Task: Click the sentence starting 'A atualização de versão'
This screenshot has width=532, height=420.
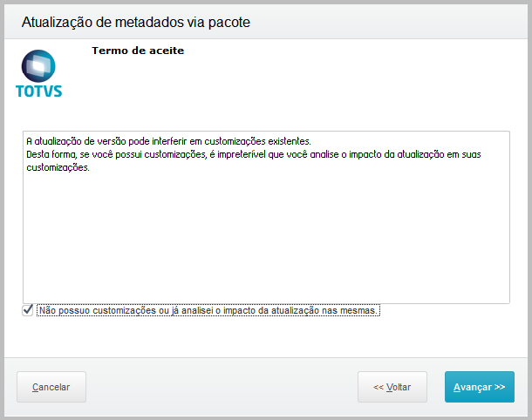Action: [x=168, y=141]
